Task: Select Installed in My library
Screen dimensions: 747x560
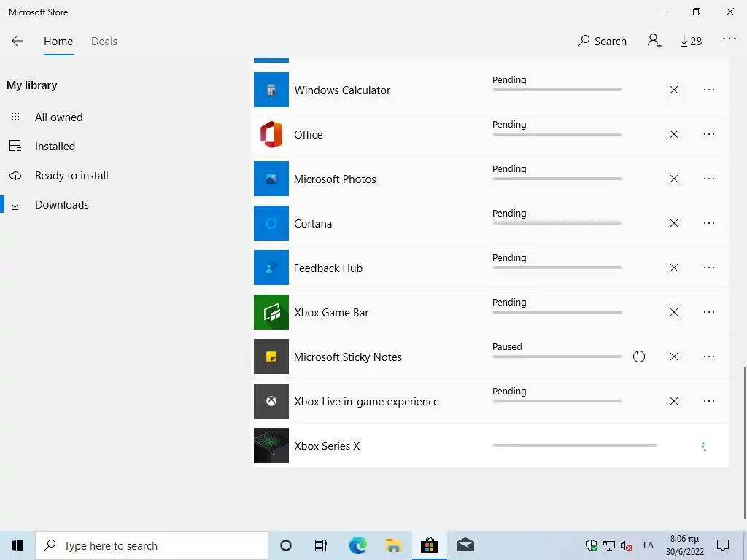Action: tap(55, 146)
